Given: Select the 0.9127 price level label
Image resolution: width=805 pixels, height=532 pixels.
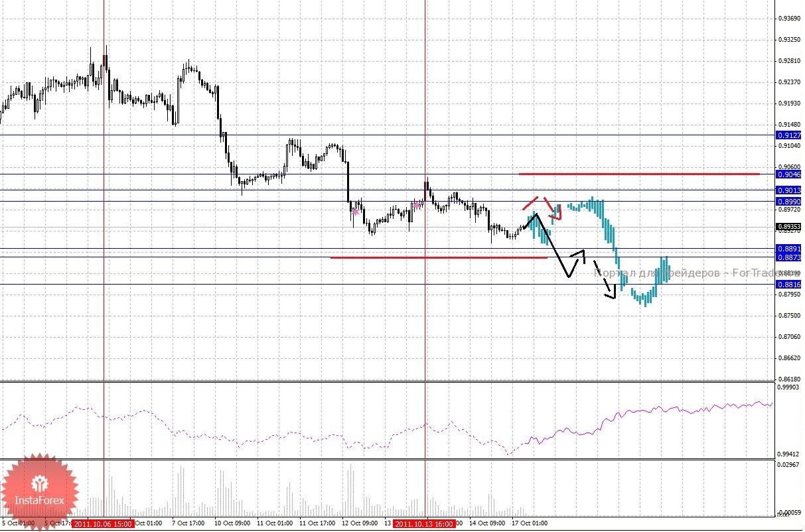Looking at the screenshot, I should [789, 135].
